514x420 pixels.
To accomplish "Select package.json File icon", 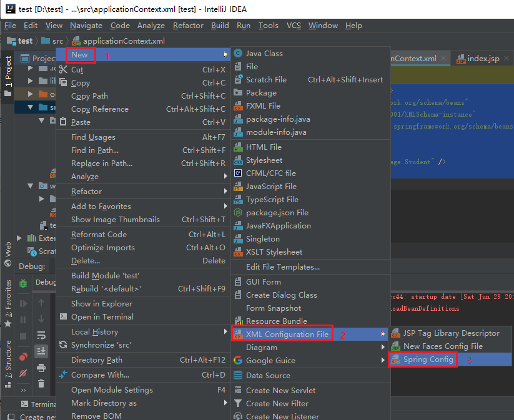I will (238, 213).
